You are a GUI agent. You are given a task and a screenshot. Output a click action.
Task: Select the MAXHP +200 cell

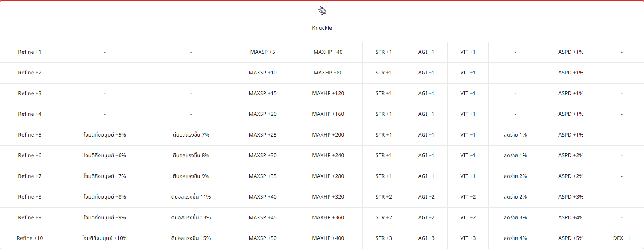click(x=328, y=135)
